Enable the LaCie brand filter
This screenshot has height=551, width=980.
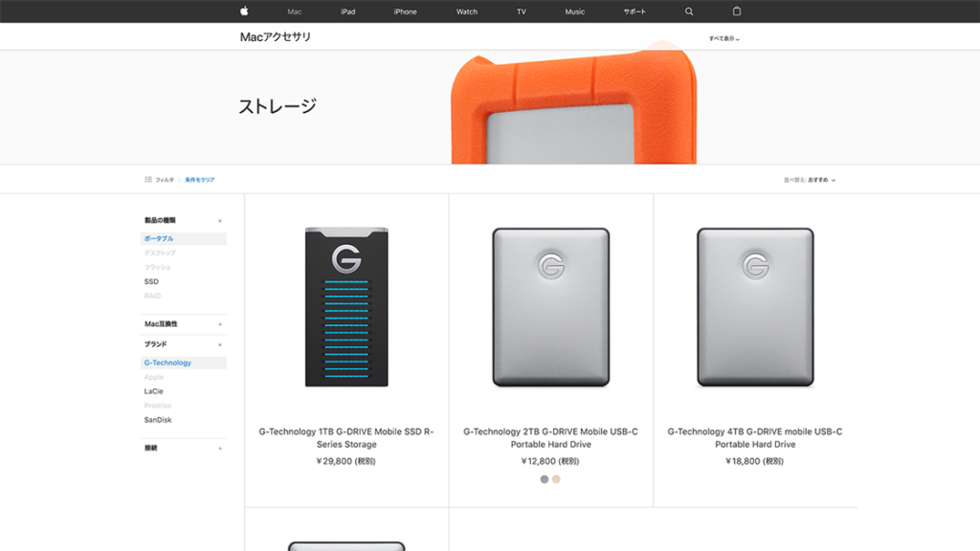tap(154, 391)
